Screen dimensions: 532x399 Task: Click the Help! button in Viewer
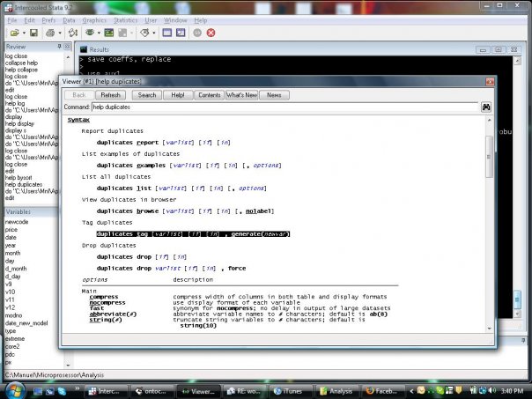[178, 95]
